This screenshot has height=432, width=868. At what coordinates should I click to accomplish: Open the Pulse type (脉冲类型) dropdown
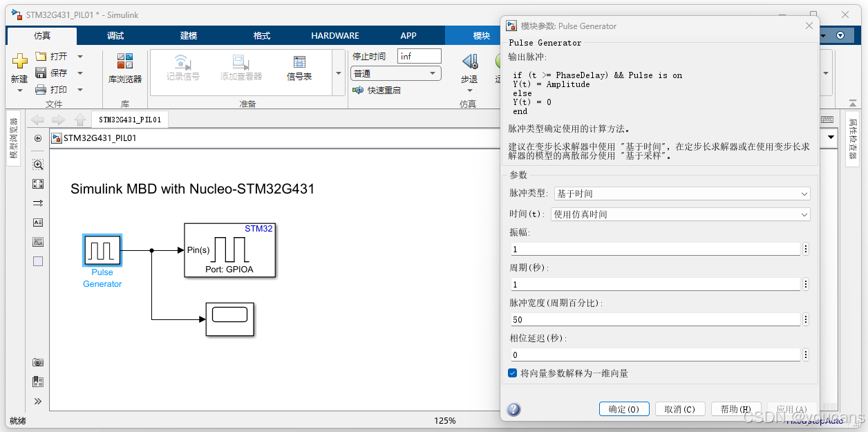[682, 194]
